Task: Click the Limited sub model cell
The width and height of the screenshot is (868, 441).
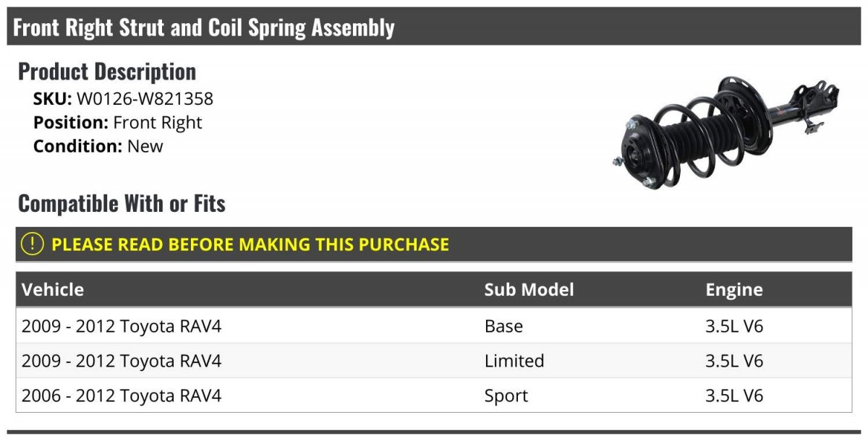Action: click(514, 361)
